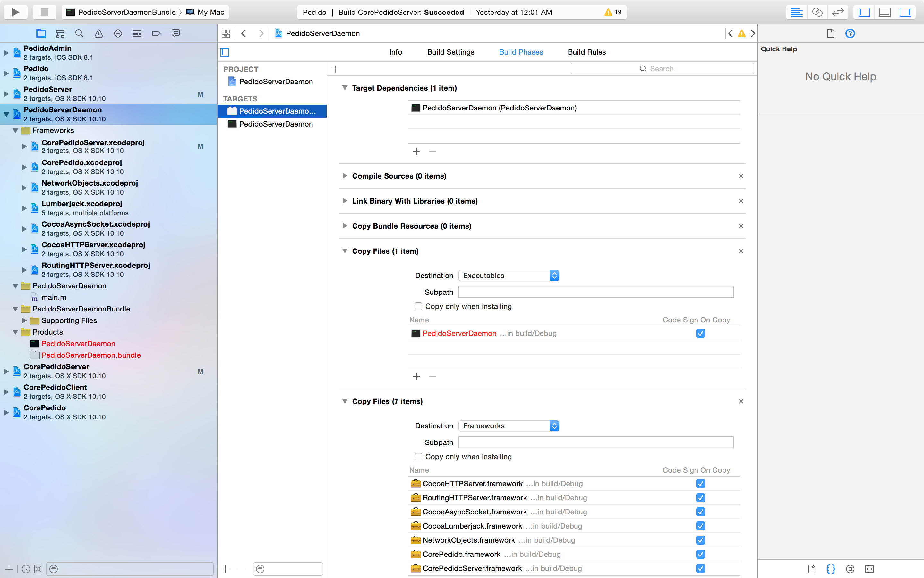Expand the PedidoAdmin project in navigator
This screenshot has height=578, width=924.
[6, 53]
